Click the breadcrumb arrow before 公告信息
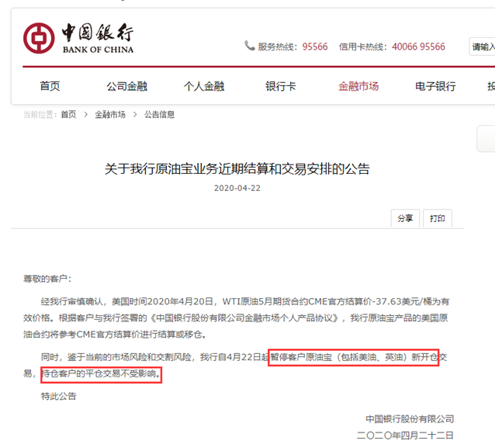 (135, 114)
